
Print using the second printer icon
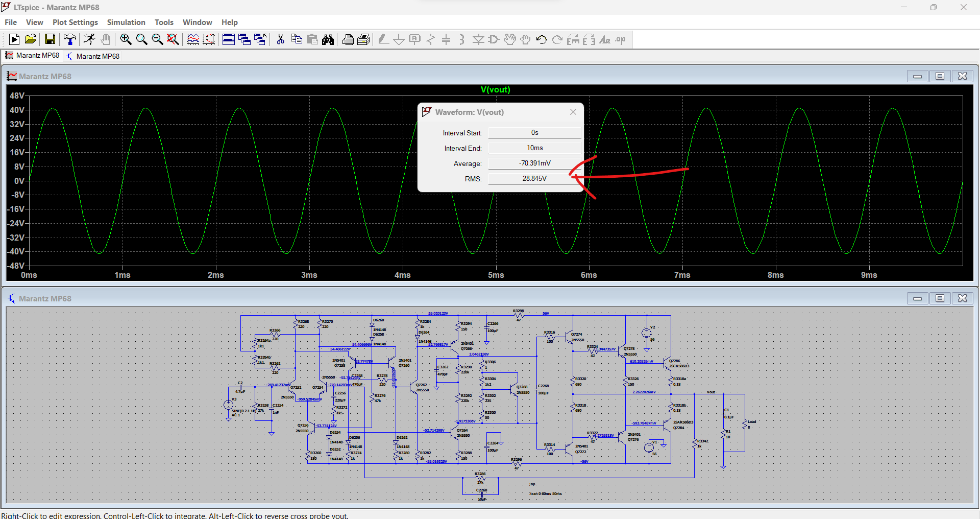click(364, 39)
